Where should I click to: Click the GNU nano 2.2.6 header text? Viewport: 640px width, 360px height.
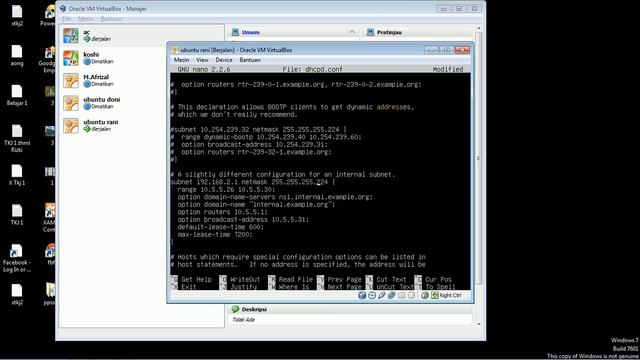(204, 69)
